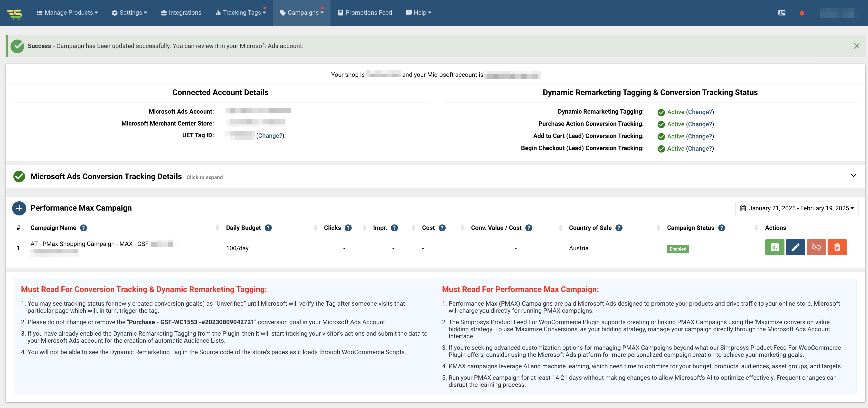Sort the table by Clicks
868x408 pixels.
click(x=364, y=228)
